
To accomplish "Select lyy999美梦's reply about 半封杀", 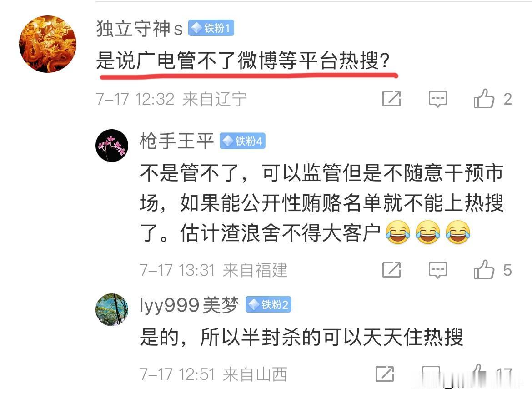I will (x=301, y=337).
